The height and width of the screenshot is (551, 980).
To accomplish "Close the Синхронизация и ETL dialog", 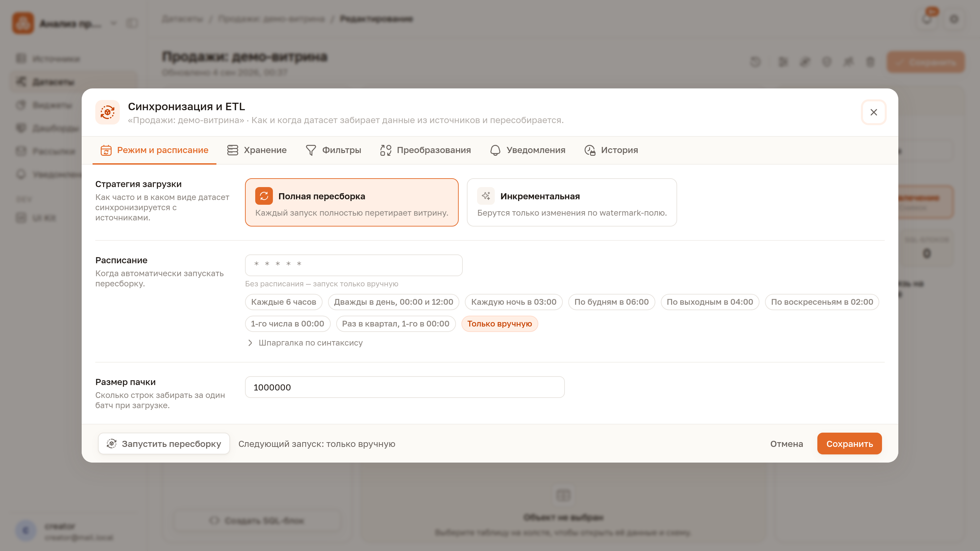I will pyautogui.click(x=873, y=112).
